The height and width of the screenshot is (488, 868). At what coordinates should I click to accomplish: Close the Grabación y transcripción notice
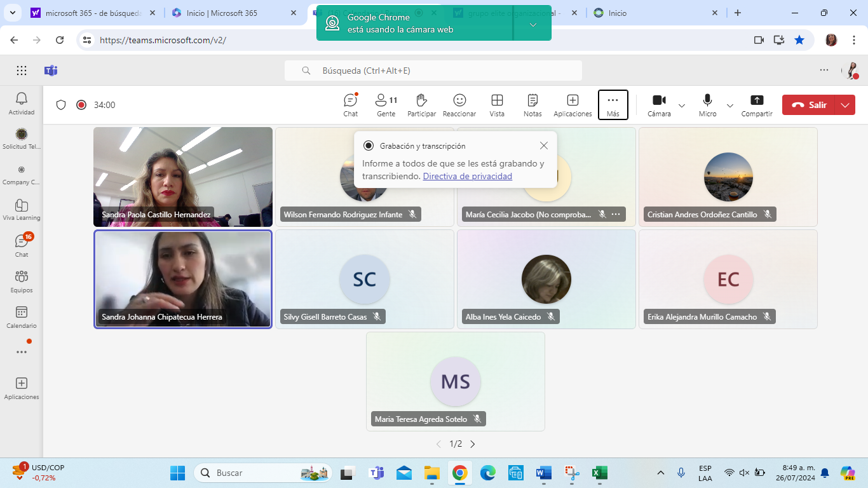coord(543,146)
